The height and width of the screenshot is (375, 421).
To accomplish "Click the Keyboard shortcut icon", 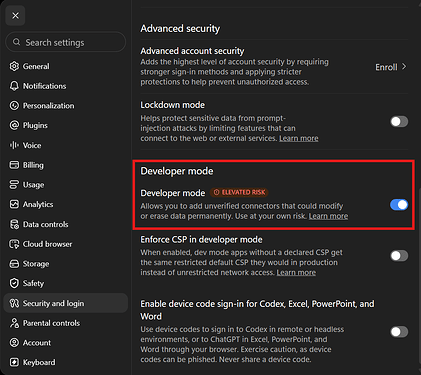I will coord(14,362).
